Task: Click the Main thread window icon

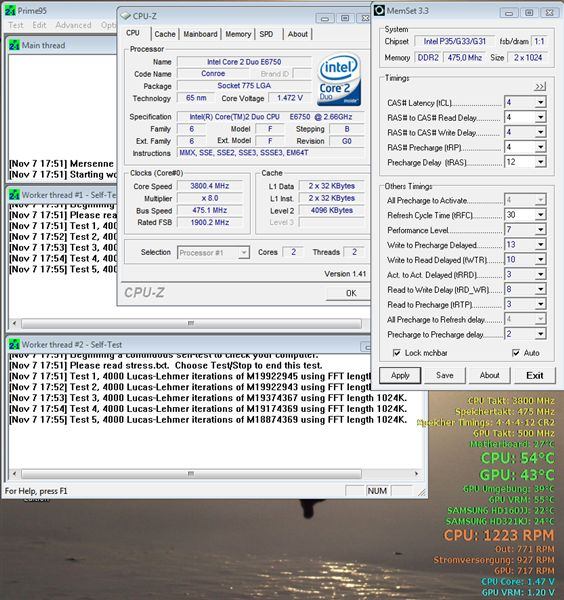Action: (14, 45)
